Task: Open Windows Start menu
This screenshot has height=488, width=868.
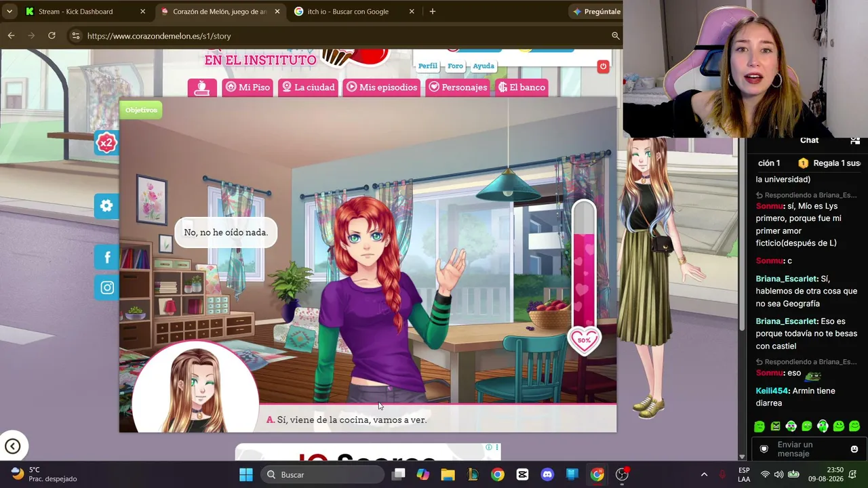Action: pyautogui.click(x=245, y=474)
